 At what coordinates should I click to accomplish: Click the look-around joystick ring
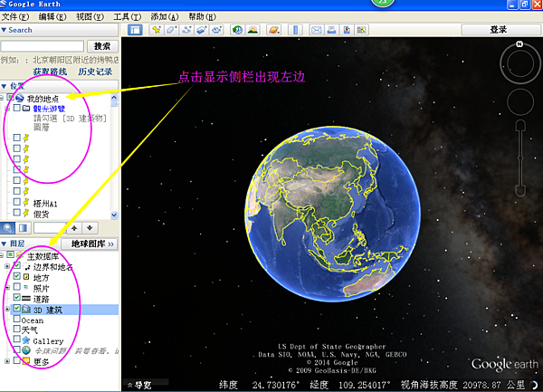520,63
